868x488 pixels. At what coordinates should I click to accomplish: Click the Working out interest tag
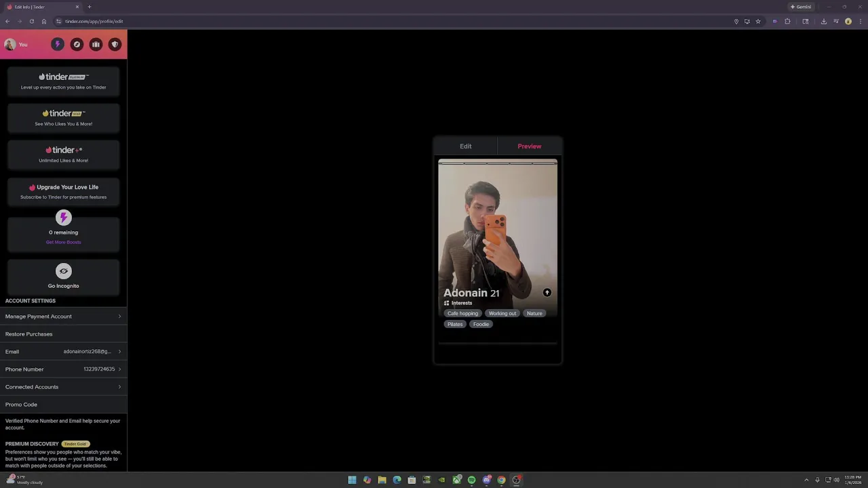502,313
